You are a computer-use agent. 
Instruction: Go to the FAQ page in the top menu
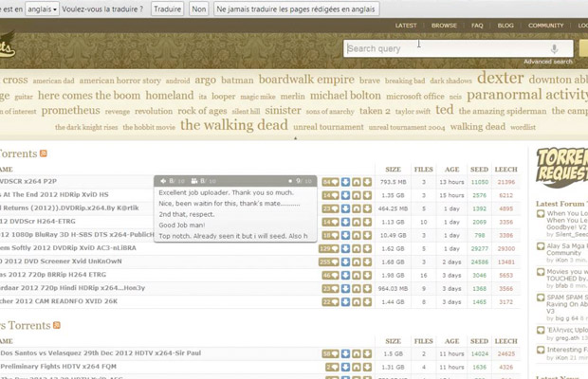[x=477, y=26]
